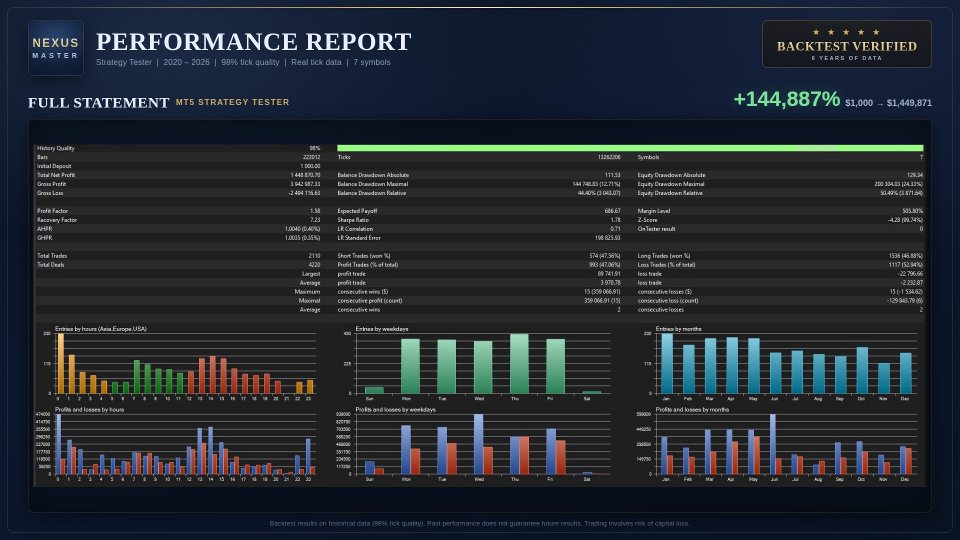960x540 pixels.
Task: Click the Sun bar in Entries by weekdays
Action: (374, 390)
